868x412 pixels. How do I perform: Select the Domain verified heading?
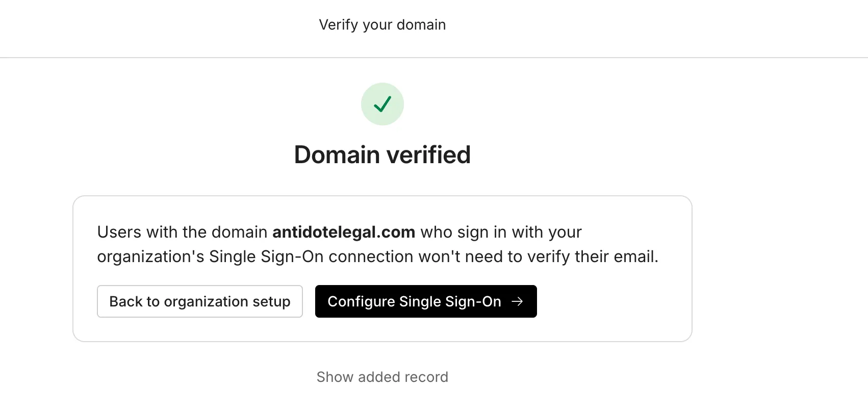tap(382, 154)
